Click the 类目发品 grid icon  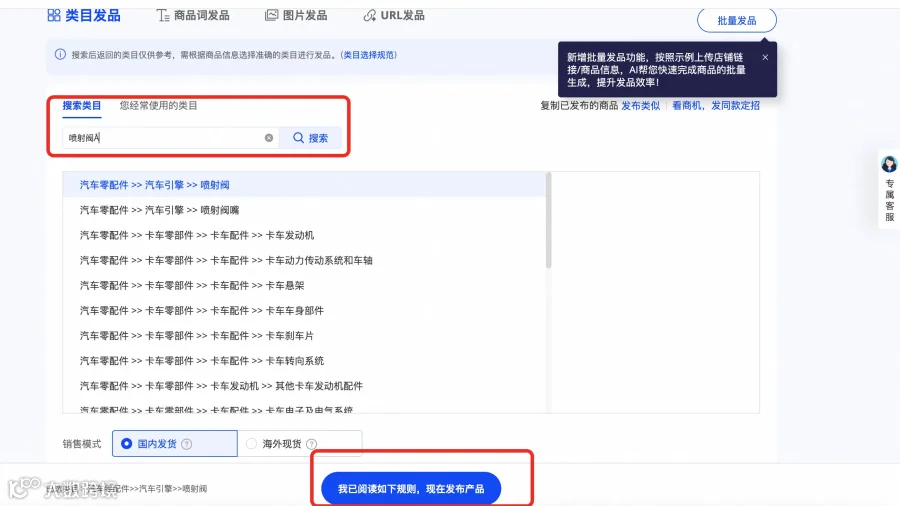(x=54, y=15)
